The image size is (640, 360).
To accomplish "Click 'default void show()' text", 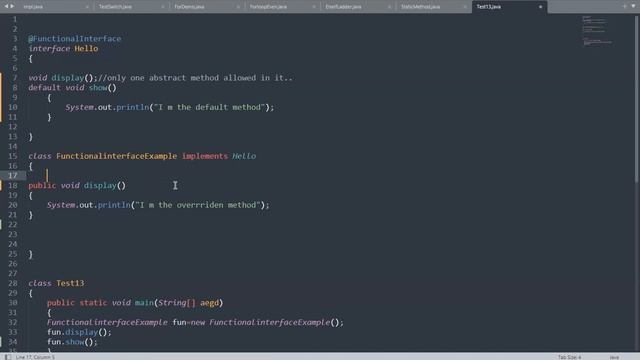I will 72,87.
